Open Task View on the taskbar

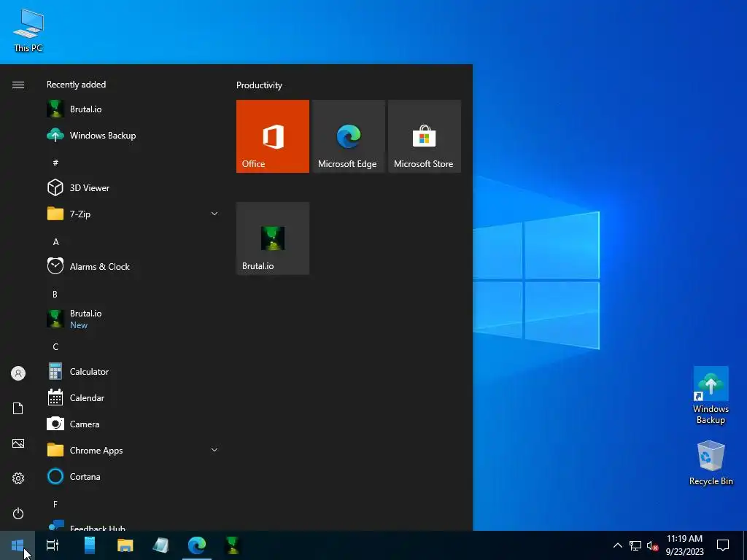[53, 545]
